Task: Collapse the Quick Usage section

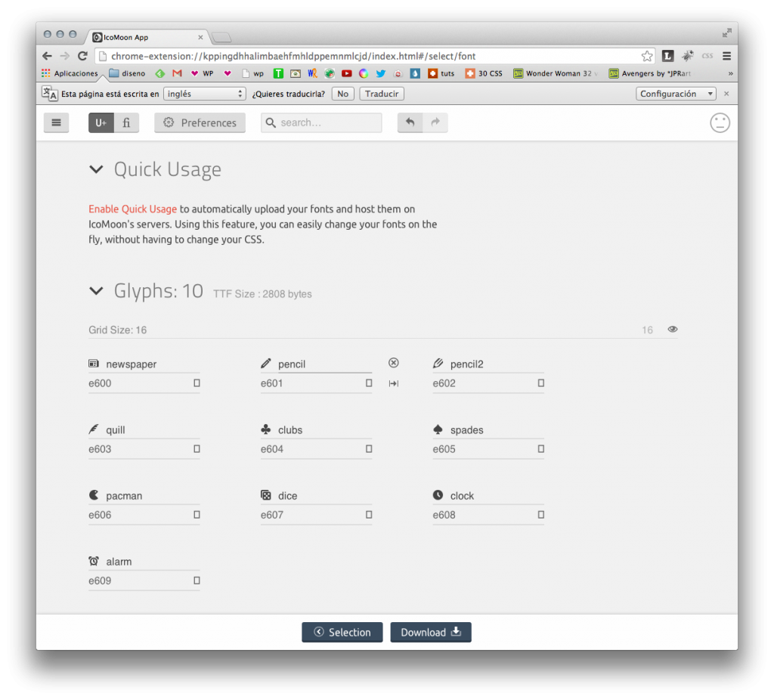Action: pos(96,169)
